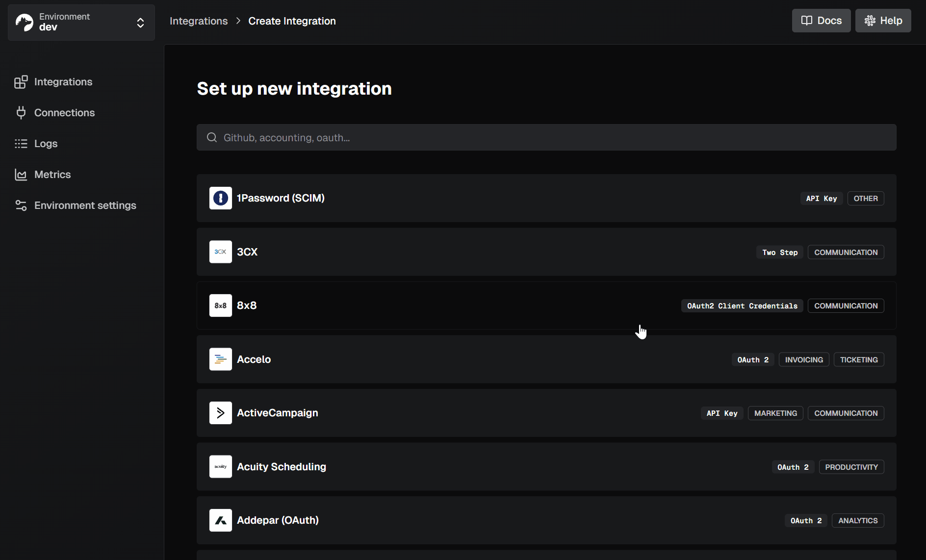Select the 3CX integration
The width and height of the screenshot is (926, 560).
(x=546, y=252)
